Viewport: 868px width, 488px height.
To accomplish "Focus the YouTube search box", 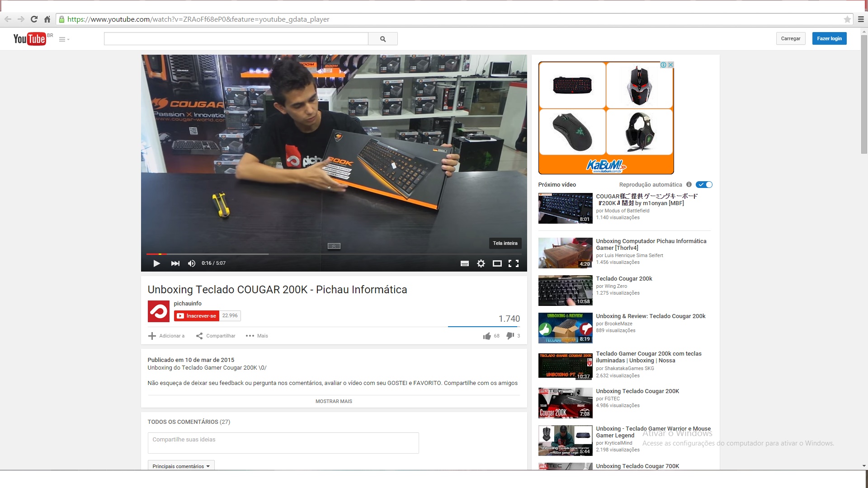I will coord(236,39).
